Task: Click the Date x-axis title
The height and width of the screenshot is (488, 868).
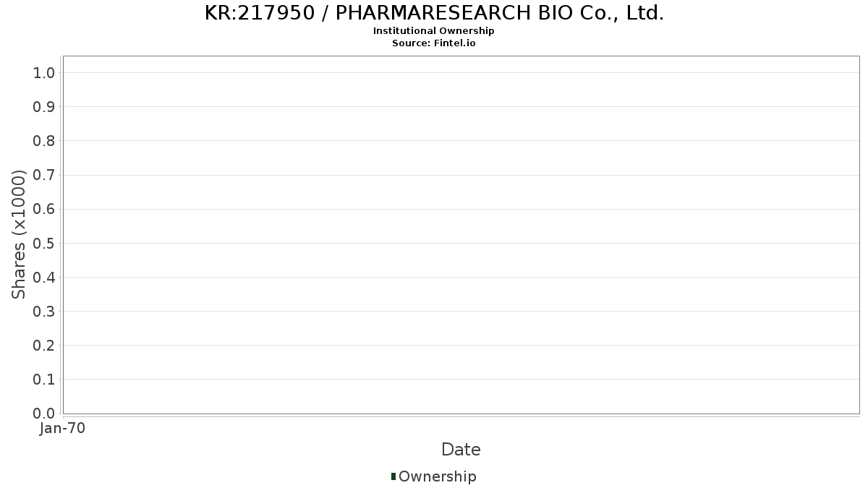Action: [461, 450]
